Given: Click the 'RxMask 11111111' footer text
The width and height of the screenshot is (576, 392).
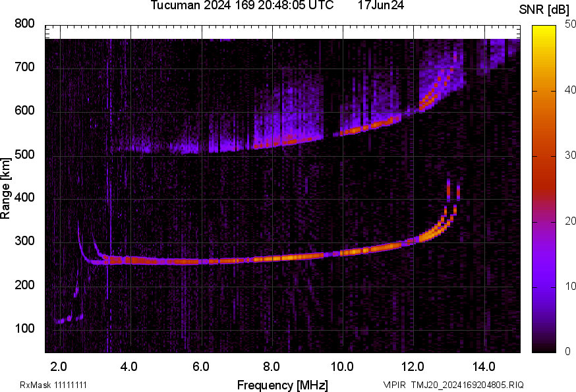Looking at the screenshot, I should pyautogui.click(x=53, y=385).
